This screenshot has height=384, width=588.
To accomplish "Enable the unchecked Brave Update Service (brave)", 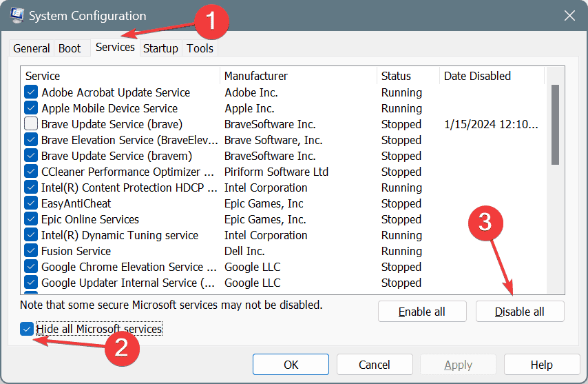I will tap(31, 124).
